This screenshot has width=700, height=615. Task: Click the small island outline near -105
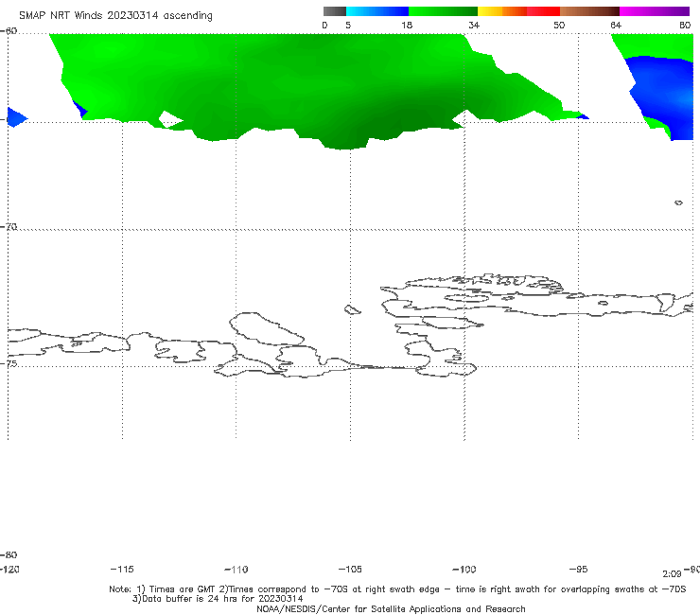(353, 309)
